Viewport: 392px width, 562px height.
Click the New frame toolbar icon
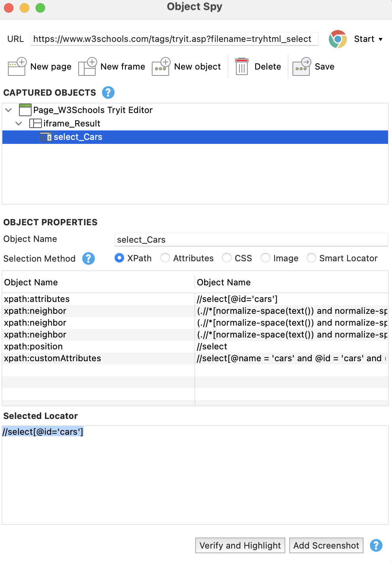tap(87, 66)
